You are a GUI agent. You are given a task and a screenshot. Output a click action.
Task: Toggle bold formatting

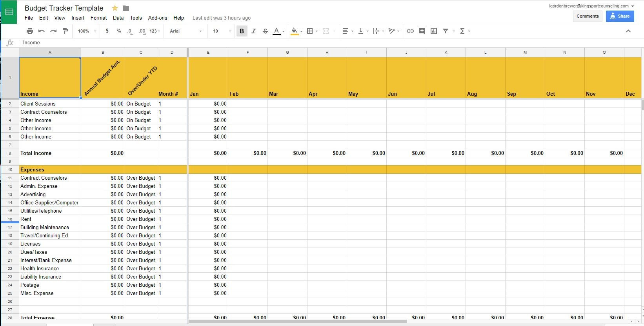[242, 31]
